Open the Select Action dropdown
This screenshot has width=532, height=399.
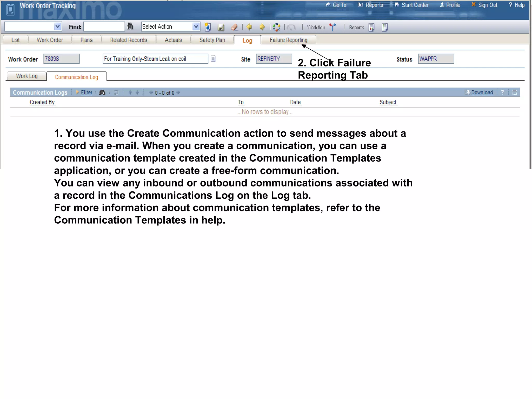pyautogui.click(x=196, y=26)
